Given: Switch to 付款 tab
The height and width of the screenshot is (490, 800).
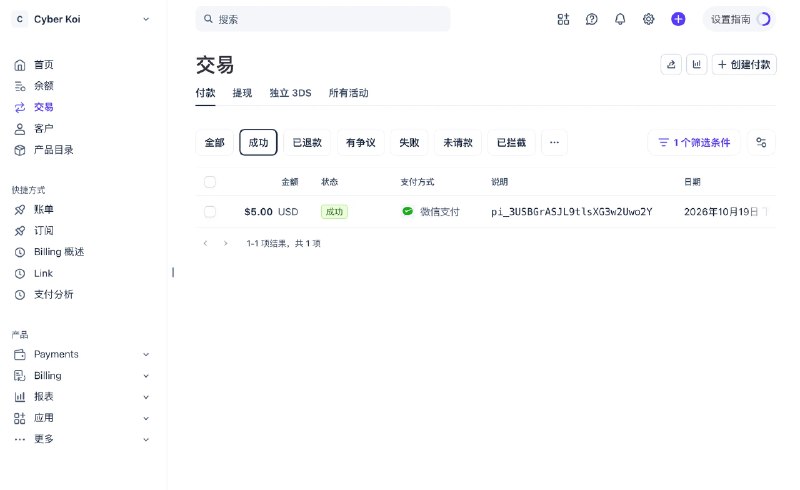Looking at the screenshot, I should click(205, 93).
